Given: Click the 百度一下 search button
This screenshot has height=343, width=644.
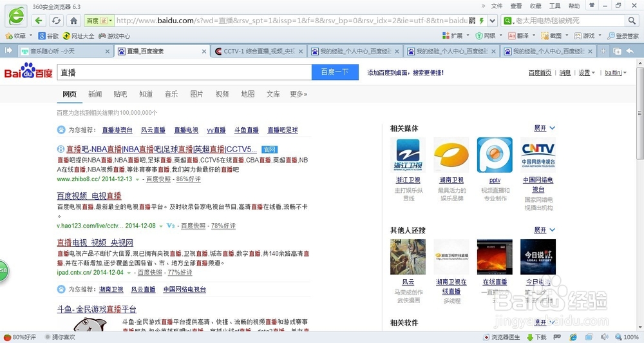Looking at the screenshot, I should 335,72.
